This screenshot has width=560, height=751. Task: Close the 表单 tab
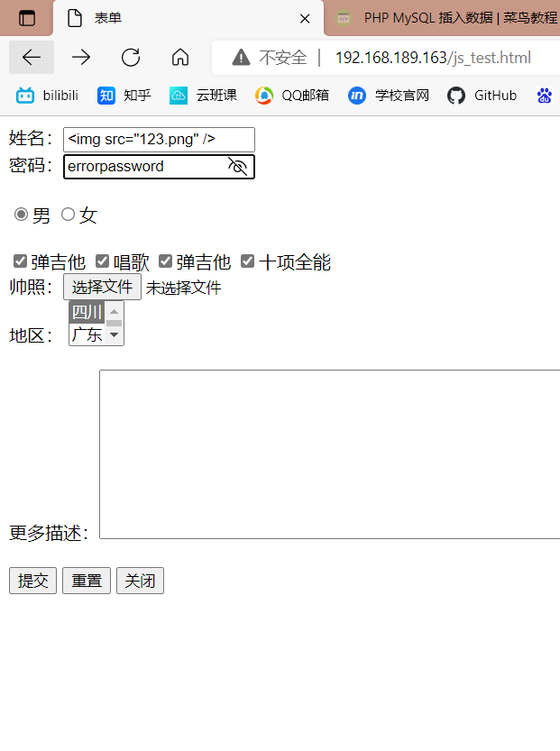pyautogui.click(x=305, y=19)
